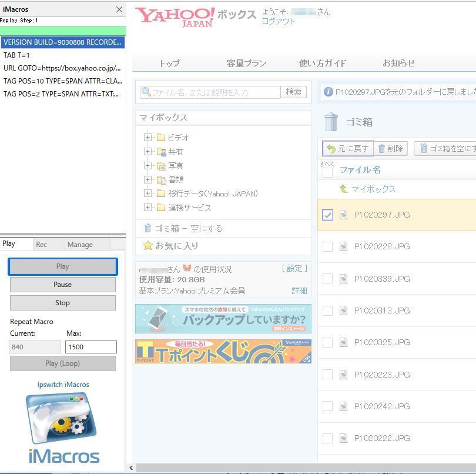The image size is (476, 474).
Task: Click the 検索 search button
Action: click(293, 92)
